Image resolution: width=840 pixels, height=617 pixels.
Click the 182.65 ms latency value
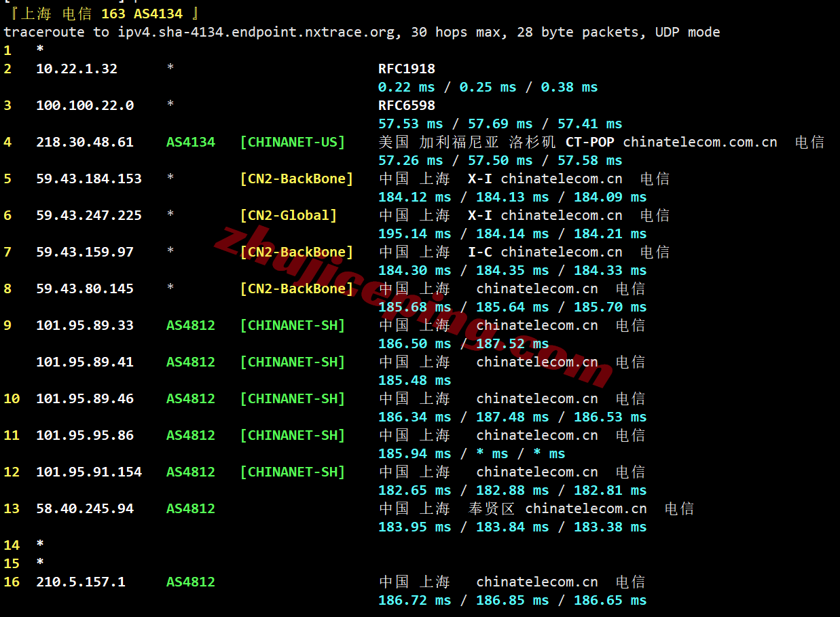tap(415, 490)
